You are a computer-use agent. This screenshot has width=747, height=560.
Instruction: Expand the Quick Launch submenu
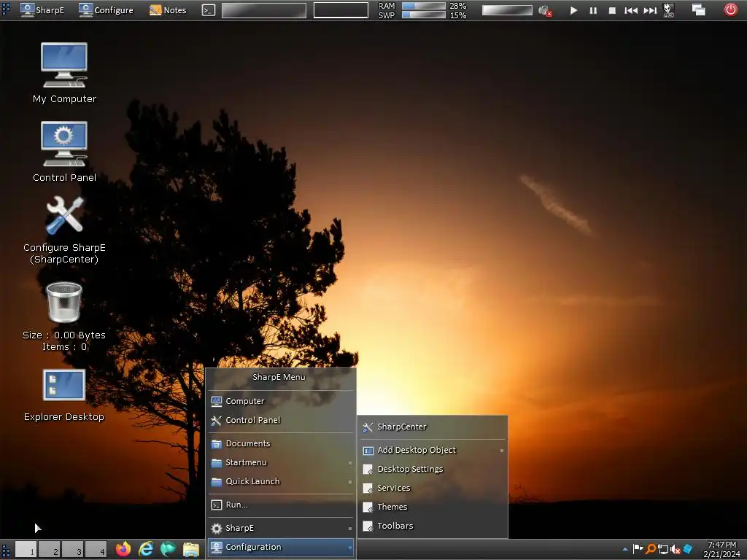tap(281, 481)
